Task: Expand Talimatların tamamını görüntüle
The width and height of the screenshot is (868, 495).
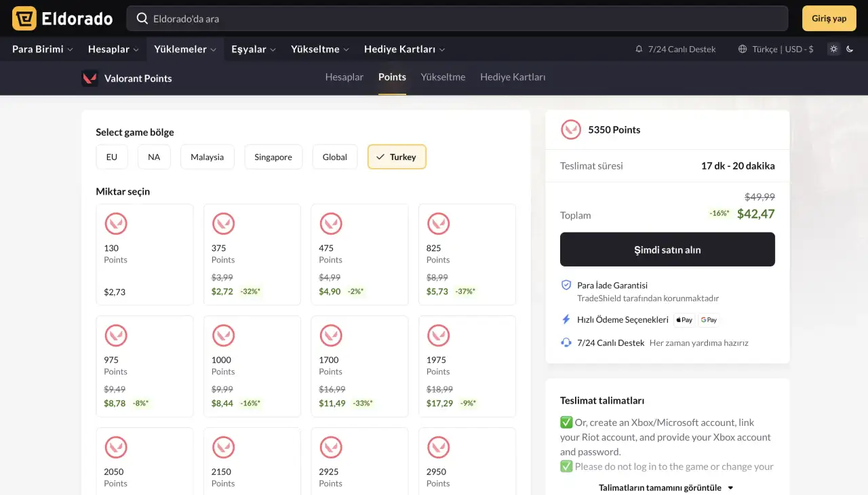Action: pos(666,487)
